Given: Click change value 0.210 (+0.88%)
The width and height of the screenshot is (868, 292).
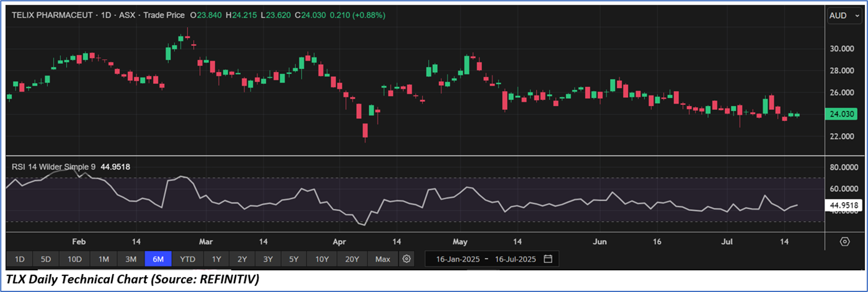Looking at the screenshot, I should click(356, 15).
